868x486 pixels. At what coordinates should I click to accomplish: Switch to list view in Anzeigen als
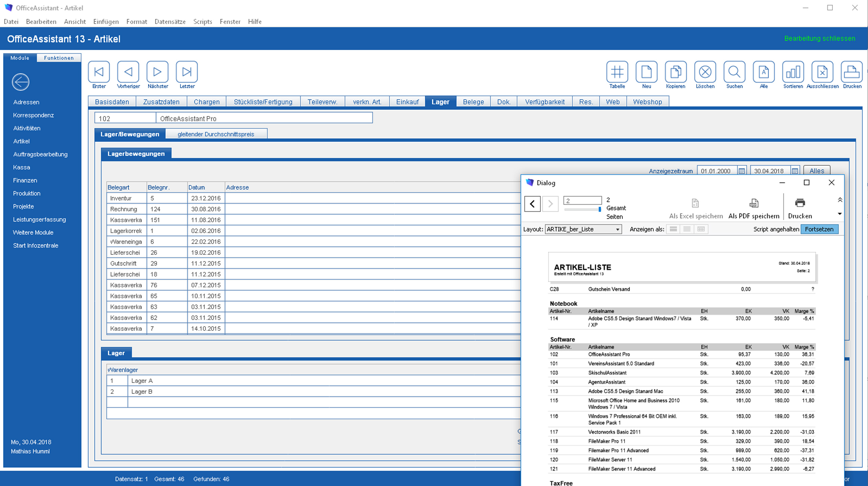click(687, 229)
